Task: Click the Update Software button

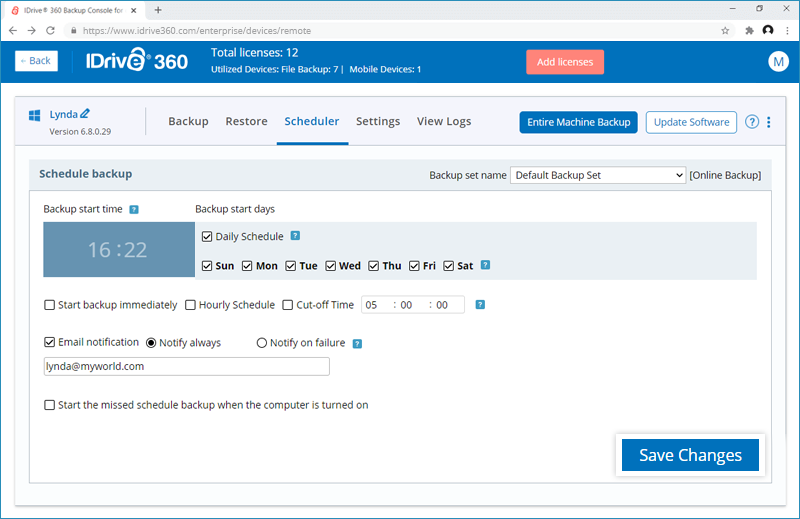Action: pos(691,122)
